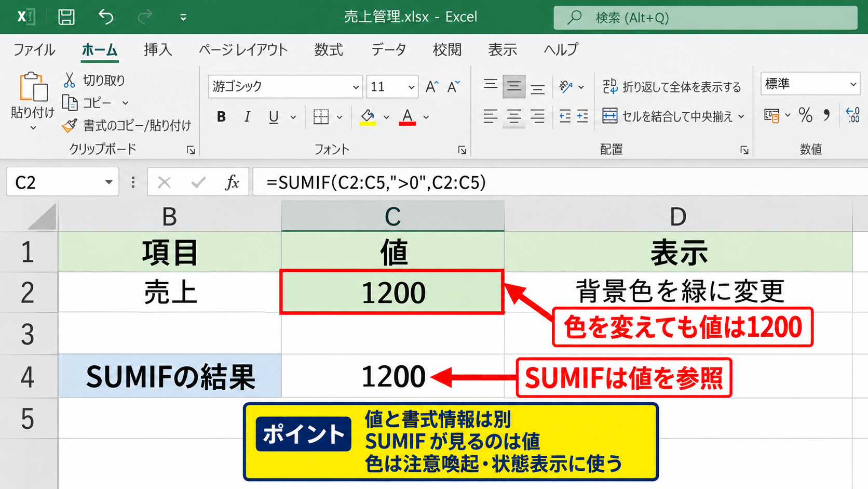The width and height of the screenshot is (868, 489).
Task: Open the ページレイアウト tab
Action: tap(243, 50)
